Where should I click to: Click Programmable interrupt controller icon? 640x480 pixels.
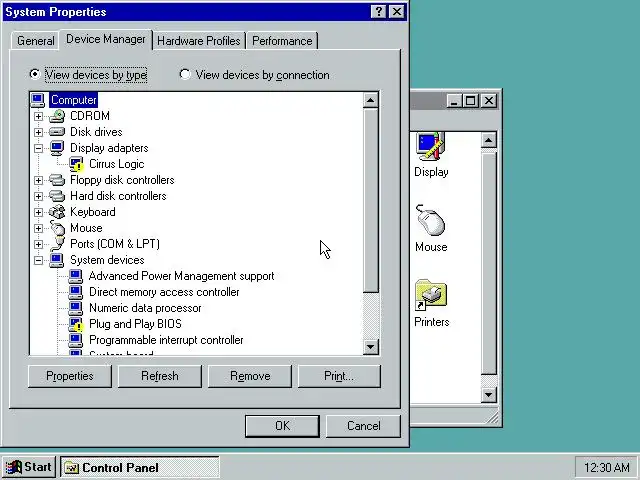coord(76,340)
